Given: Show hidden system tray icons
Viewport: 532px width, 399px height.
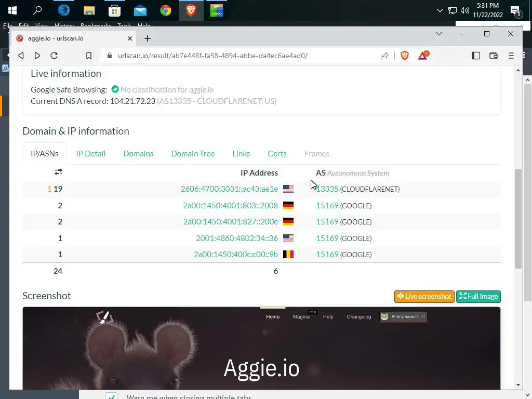Looking at the screenshot, I should tap(440, 10).
